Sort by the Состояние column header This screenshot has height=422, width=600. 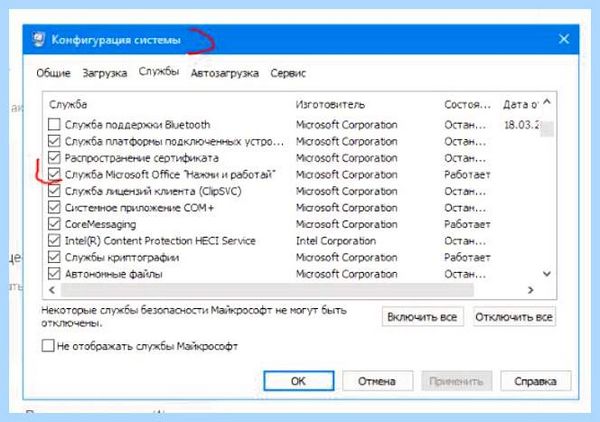(468, 104)
